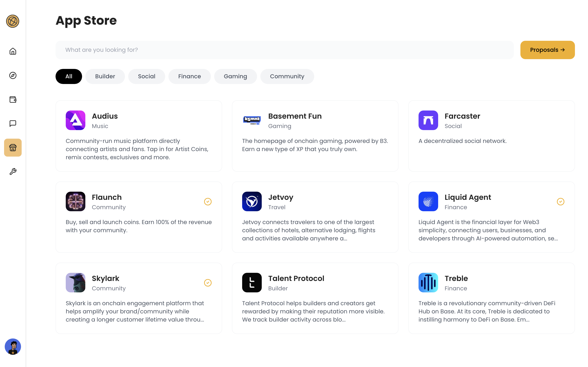Open the Talent Protocol app card

(315, 298)
